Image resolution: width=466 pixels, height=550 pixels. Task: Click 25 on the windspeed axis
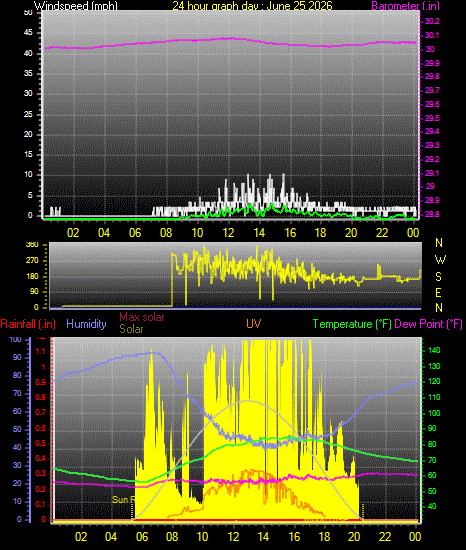coord(28,114)
